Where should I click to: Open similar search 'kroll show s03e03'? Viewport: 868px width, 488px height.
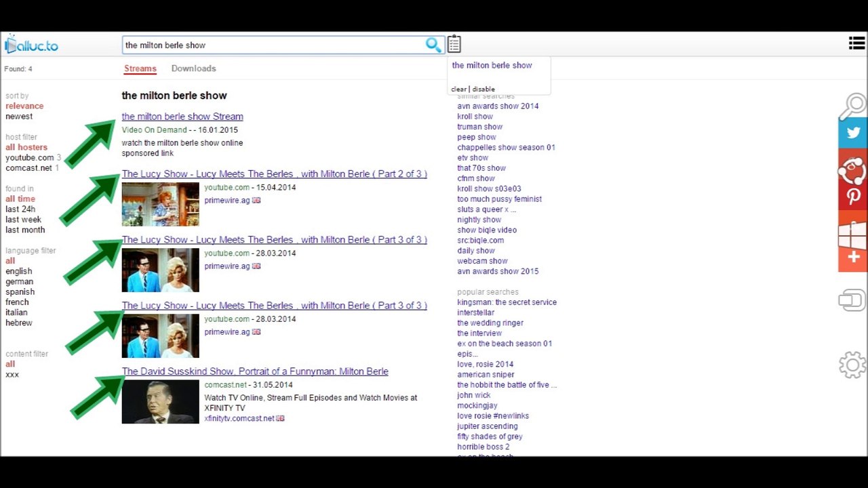[489, 188]
